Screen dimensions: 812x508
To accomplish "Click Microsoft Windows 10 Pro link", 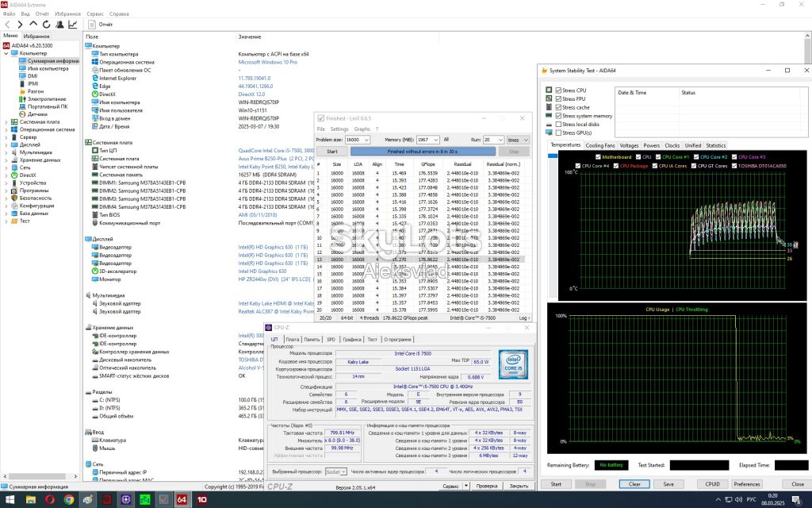I will point(268,62).
